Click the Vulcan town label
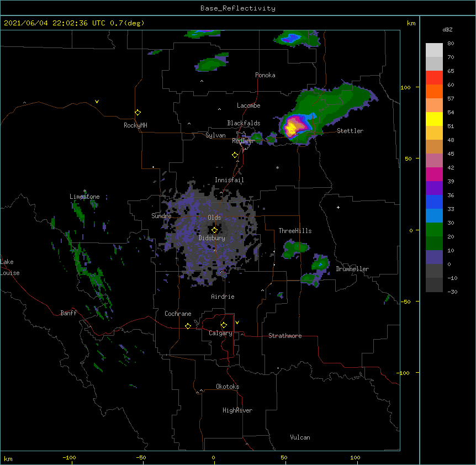476x465 pixels. coord(300,437)
